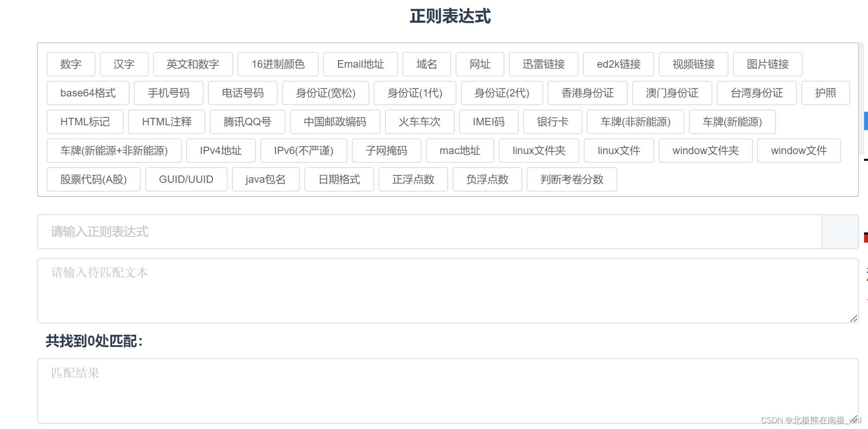The height and width of the screenshot is (429, 868).
Task: Select the IPv4地址 preset
Action: pos(221,150)
